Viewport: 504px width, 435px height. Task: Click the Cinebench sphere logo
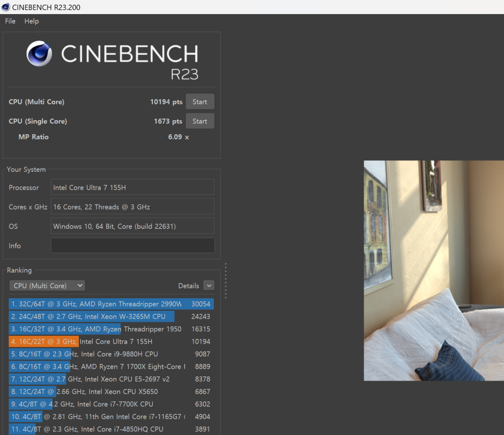coord(39,53)
